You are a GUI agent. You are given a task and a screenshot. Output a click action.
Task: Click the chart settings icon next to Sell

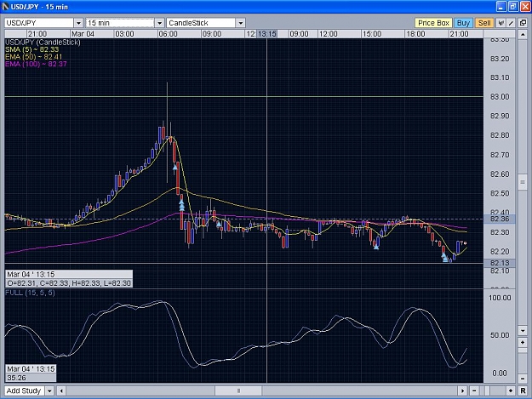click(x=501, y=23)
